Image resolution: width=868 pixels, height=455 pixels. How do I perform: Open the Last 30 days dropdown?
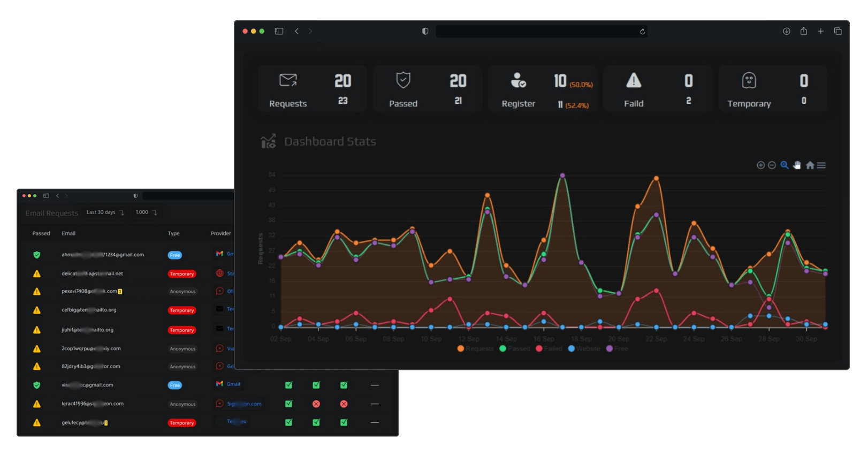pos(105,213)
